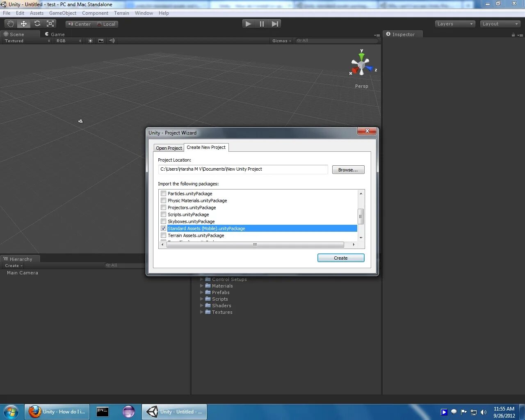Check Projectors.unityPackage
Screen dimensions: 525x420
click(164, 208)
